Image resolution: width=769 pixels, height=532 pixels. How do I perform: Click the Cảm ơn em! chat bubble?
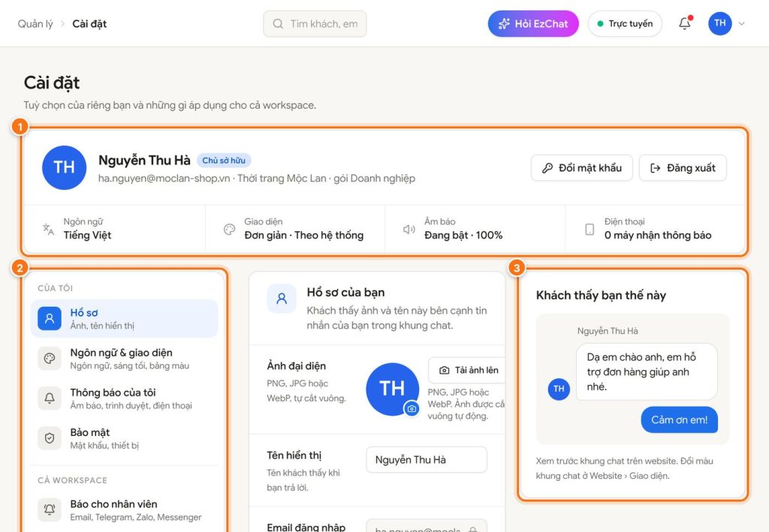click(x=679, y=419)
